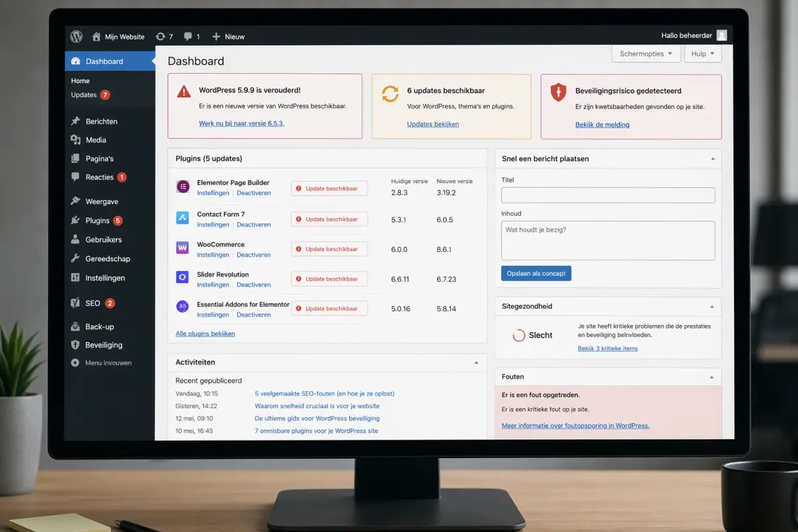Collapse the Snel een bericht plaatsen panel
Viewport: 798px width, 532px height.
(x=713, y=159)
